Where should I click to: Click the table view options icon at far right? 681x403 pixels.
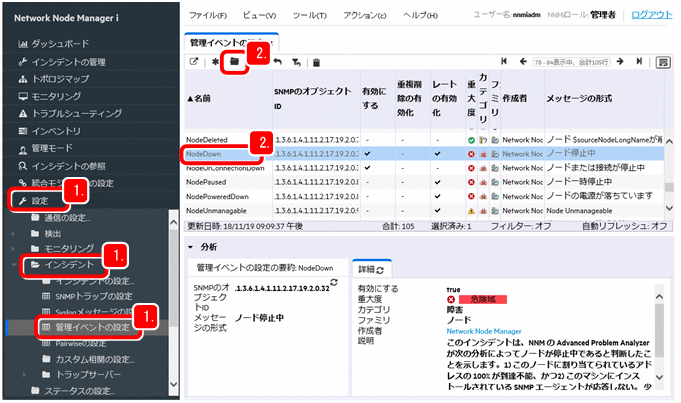[x=662, y=62]
